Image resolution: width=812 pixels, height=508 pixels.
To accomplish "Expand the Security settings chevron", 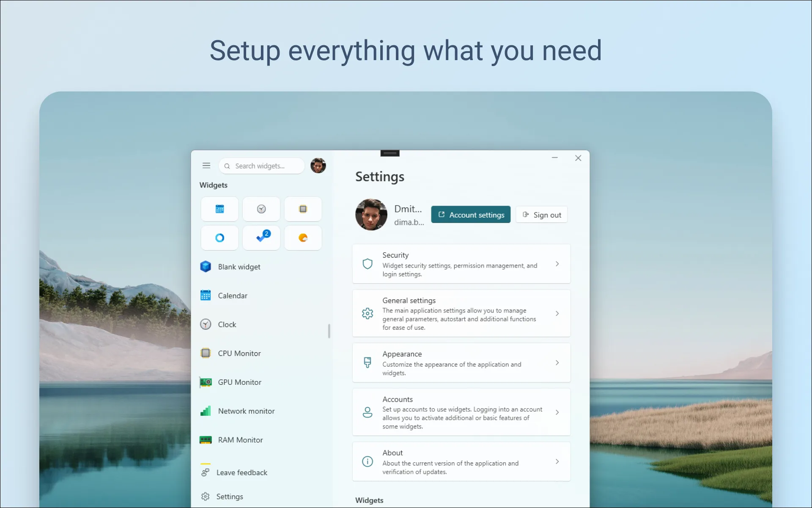I will pyautogui.click(x=557, y=264).
